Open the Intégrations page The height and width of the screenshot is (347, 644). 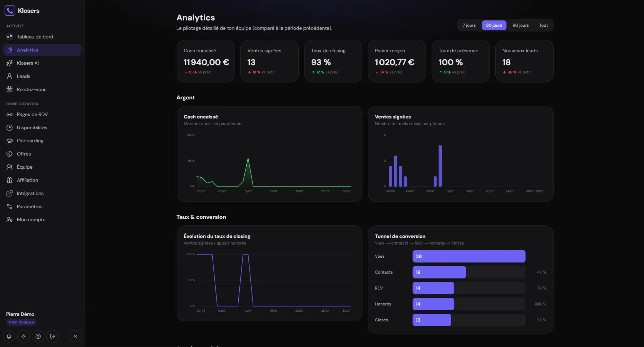coord(42,193)
